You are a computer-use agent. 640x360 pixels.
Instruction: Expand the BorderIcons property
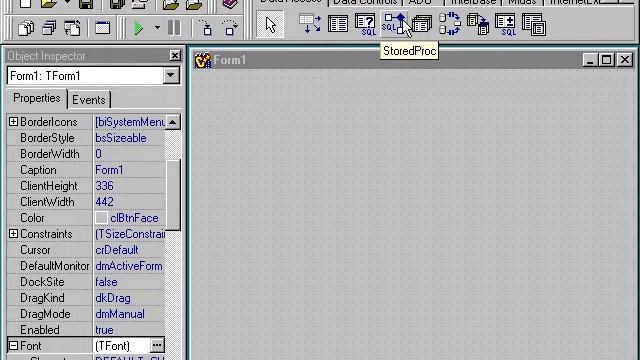pyautogui.click(x=13, y=122)
